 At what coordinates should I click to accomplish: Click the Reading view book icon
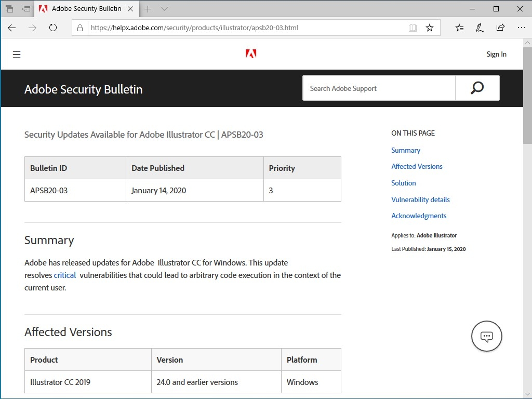click(x=412, y=28)
